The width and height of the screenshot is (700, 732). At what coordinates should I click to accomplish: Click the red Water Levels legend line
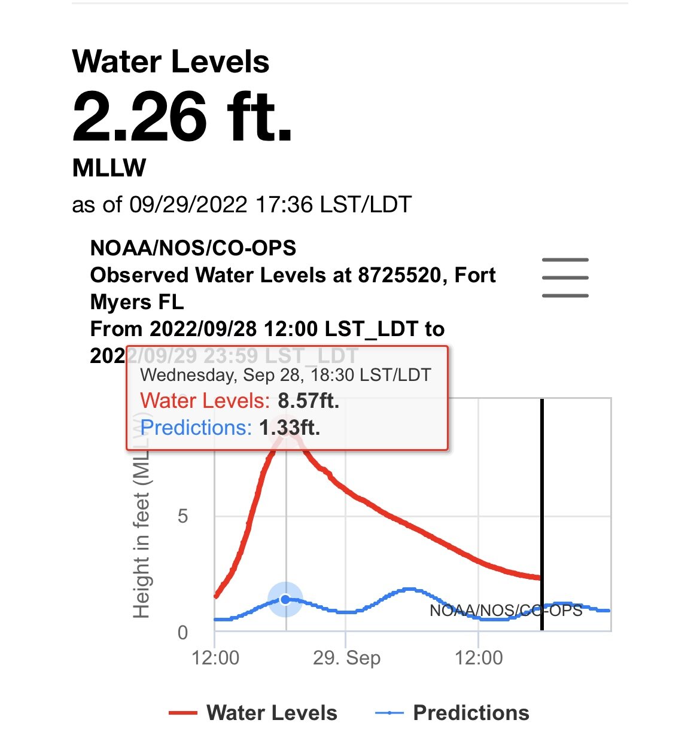point(182,713)
